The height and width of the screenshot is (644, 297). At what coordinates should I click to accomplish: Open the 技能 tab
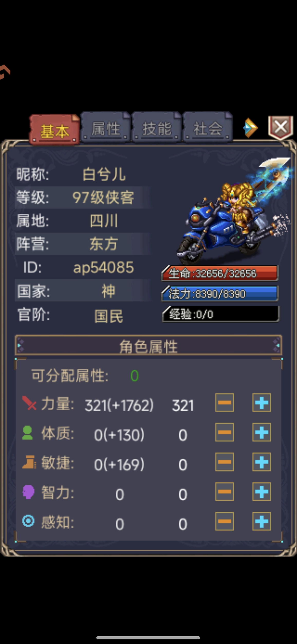coord(157,128)
